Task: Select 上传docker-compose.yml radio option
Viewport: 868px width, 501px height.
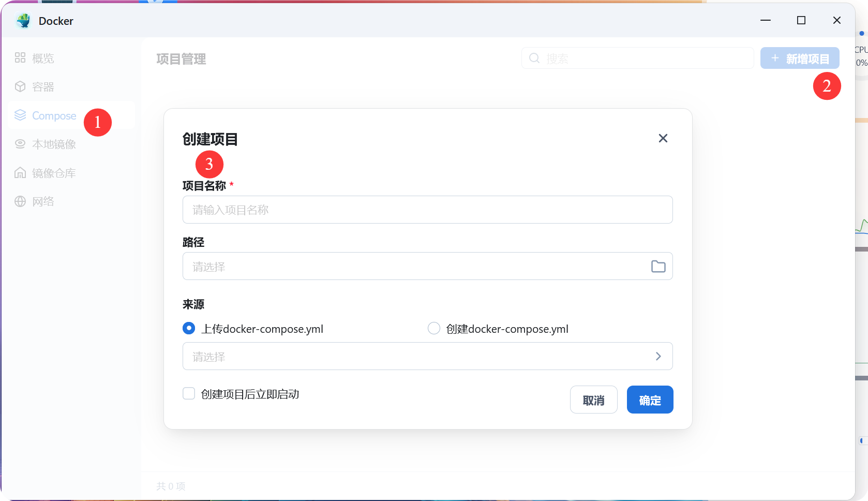Action: (x=189, y=328)
